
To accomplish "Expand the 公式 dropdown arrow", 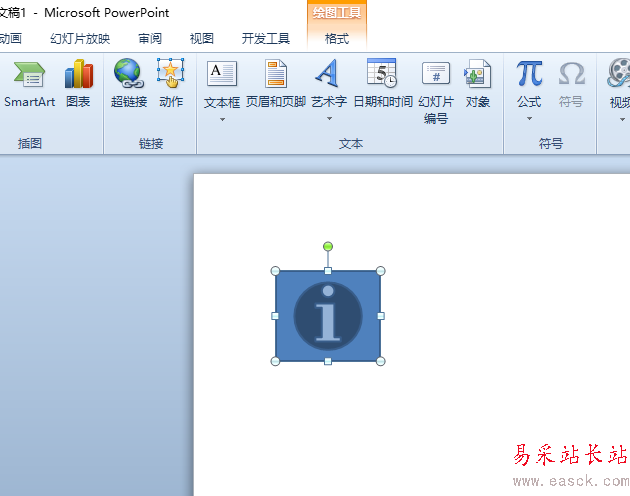I will [530, 119].
